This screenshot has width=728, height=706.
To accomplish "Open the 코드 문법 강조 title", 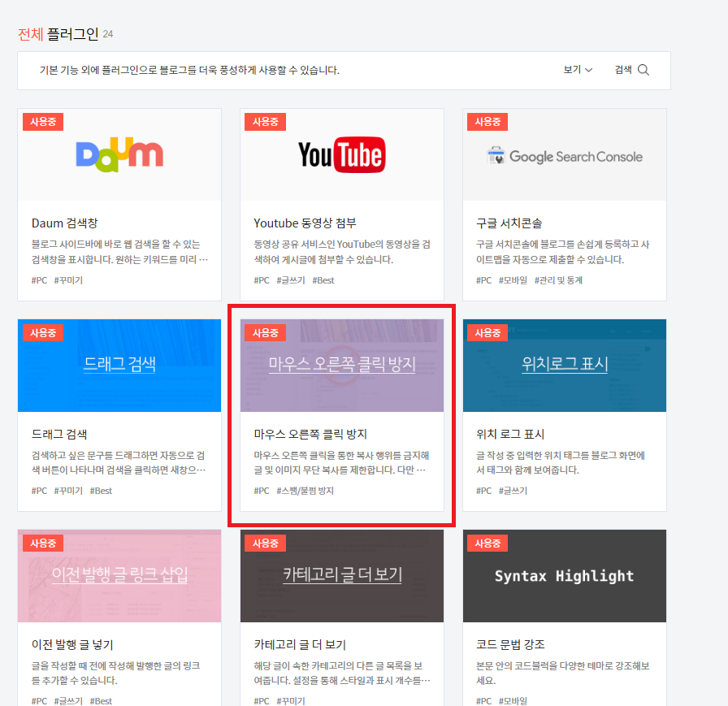I will click(510, 644).
